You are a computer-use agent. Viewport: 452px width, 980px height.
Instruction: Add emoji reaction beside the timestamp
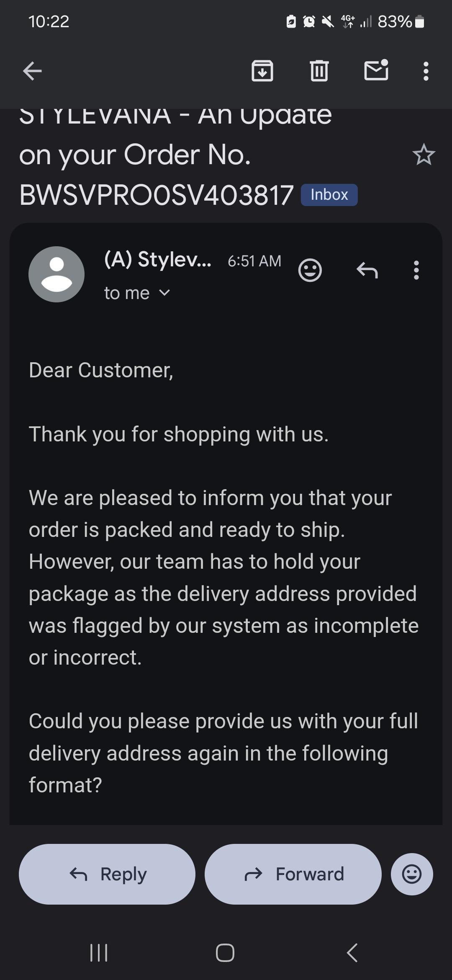pyautogui.click(x=310, y=270)
